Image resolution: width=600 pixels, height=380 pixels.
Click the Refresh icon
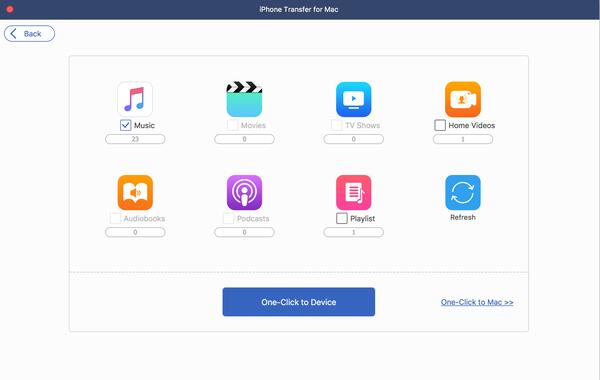463,192
